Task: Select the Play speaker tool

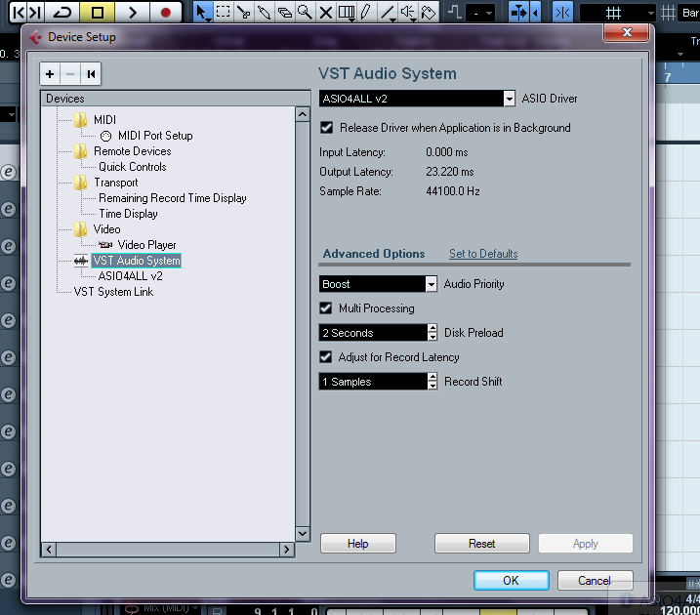Action: [x=407, y=12]
